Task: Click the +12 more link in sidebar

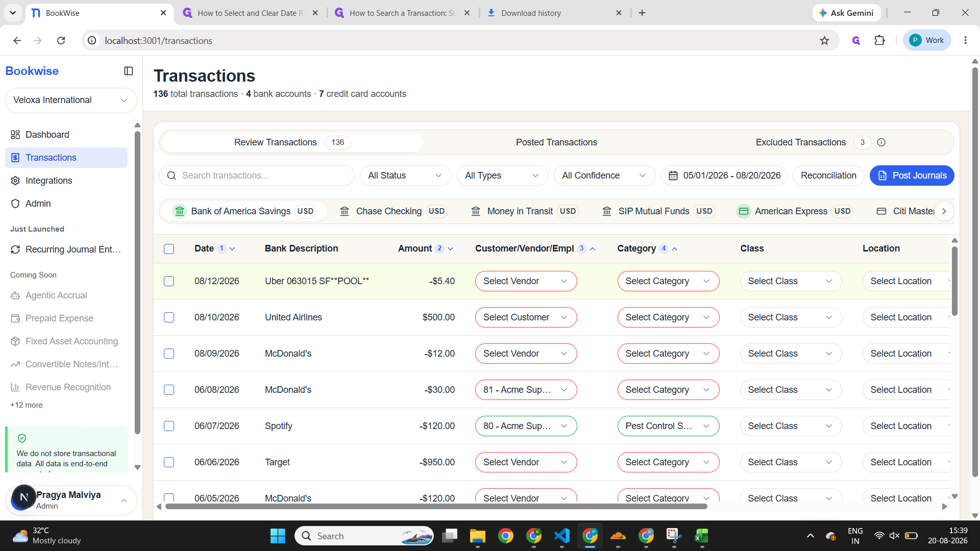Action: 27,405
